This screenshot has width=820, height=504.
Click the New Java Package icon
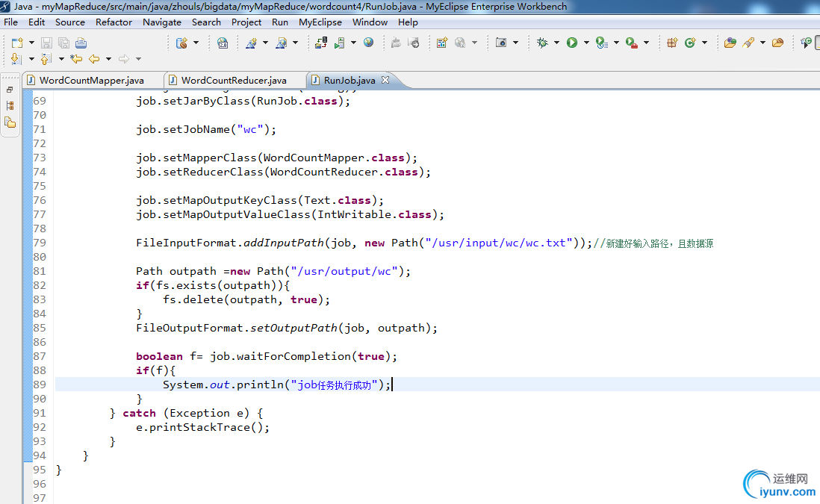673,43
